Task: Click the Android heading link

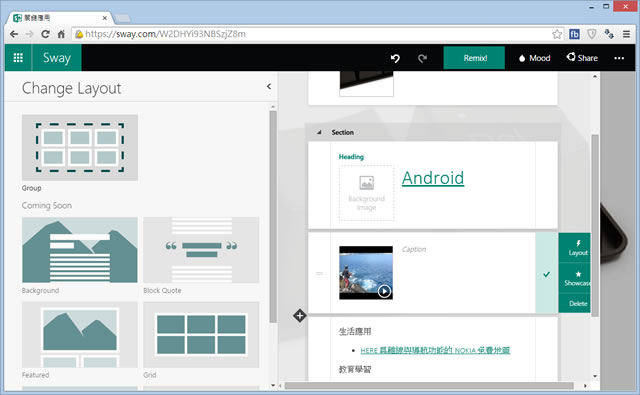Action: click(x=433, y=178)
